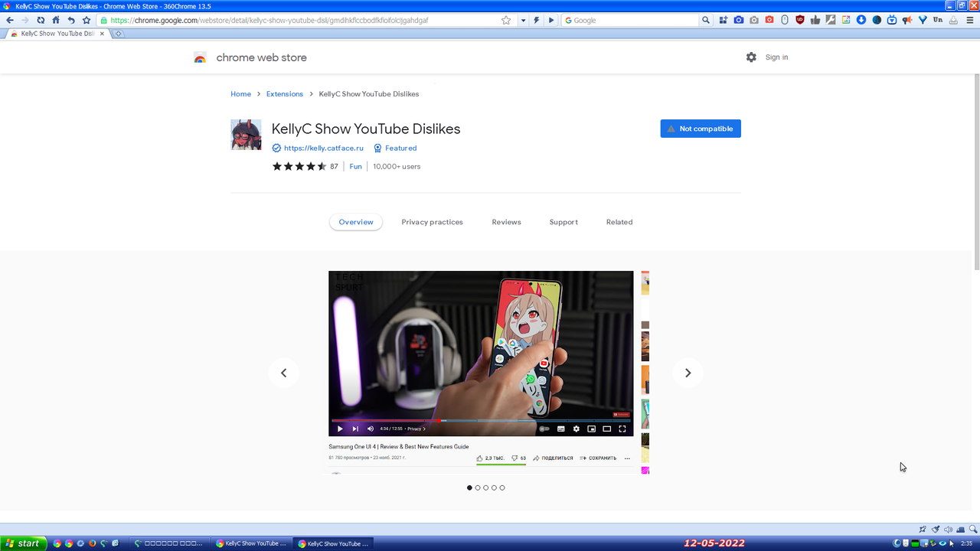Click the Not compatible button

coord(701,129)
